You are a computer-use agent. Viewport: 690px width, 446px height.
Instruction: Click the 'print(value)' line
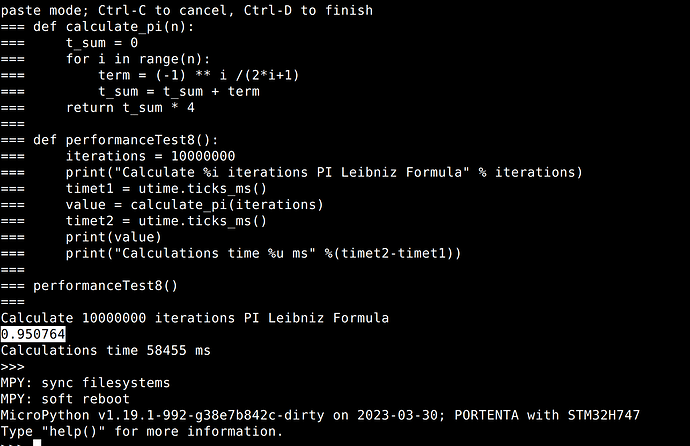click(114, 238)
